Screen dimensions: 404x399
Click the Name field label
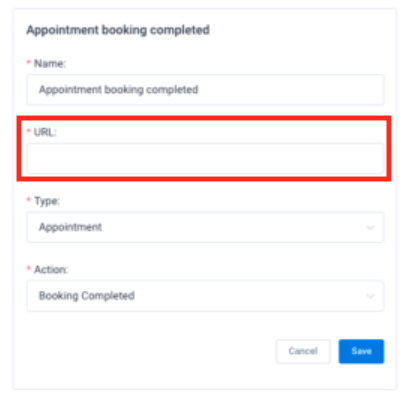pos(50,63)
